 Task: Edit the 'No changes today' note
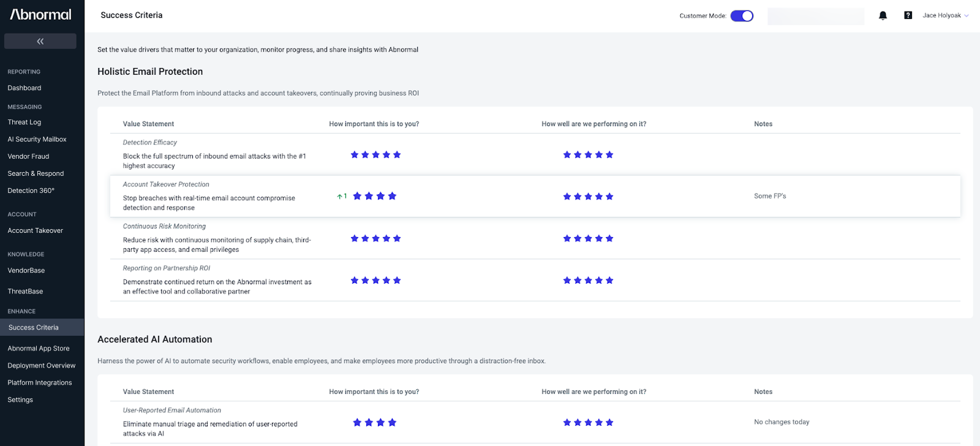click(x=782, y=422)
